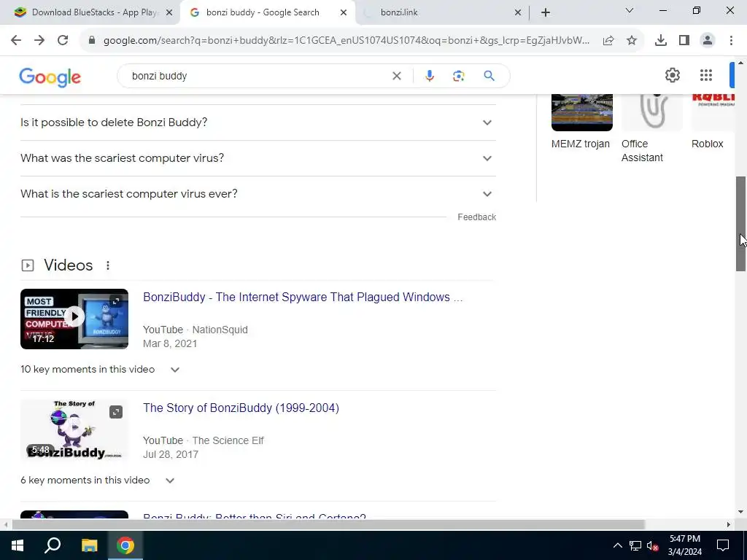
Task: Click the Feedback link
Action: coord(477,217)
